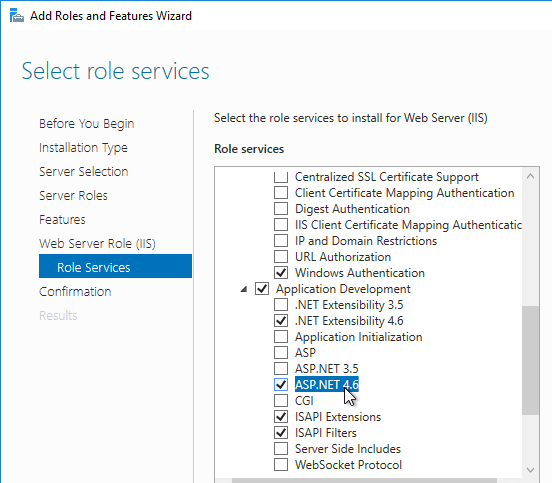Click the scroll up arrow in role services
This screenshot has height=483, width=552.
tap(531, 176)
